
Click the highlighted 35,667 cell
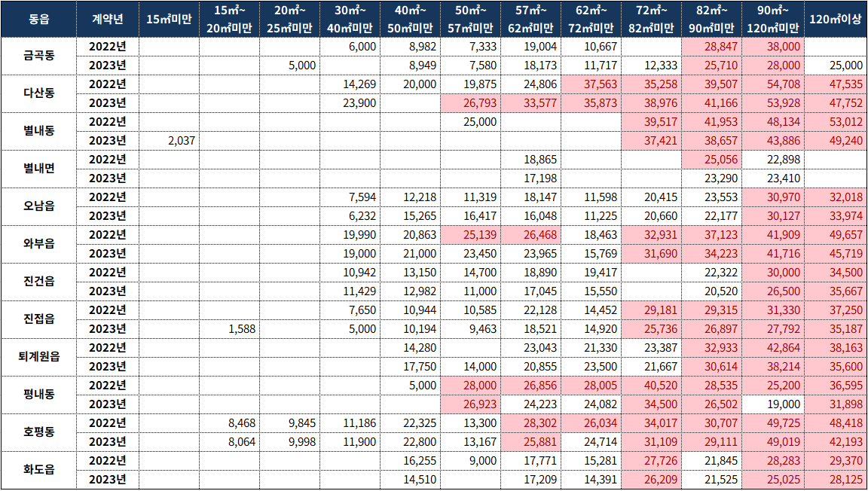[x=836, y=291]
